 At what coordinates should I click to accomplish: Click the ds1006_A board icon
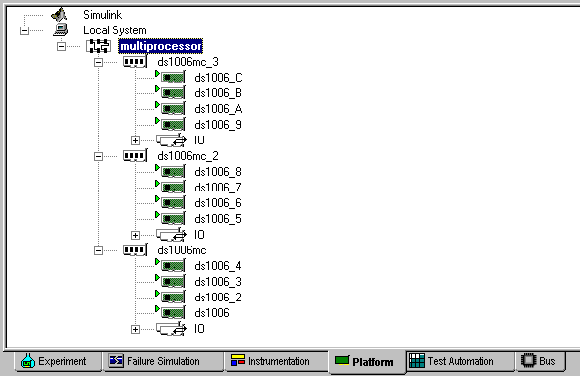click(170, 108)
